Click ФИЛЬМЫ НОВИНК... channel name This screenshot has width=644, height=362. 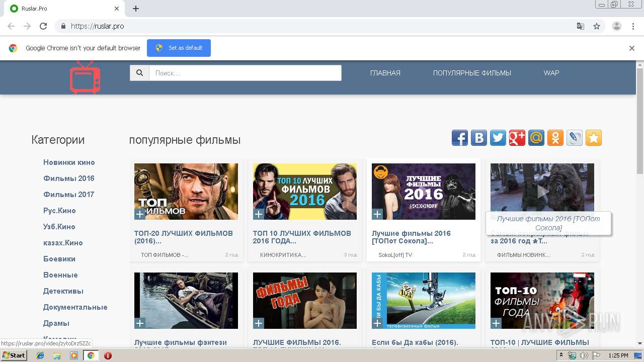pos(524,255)
